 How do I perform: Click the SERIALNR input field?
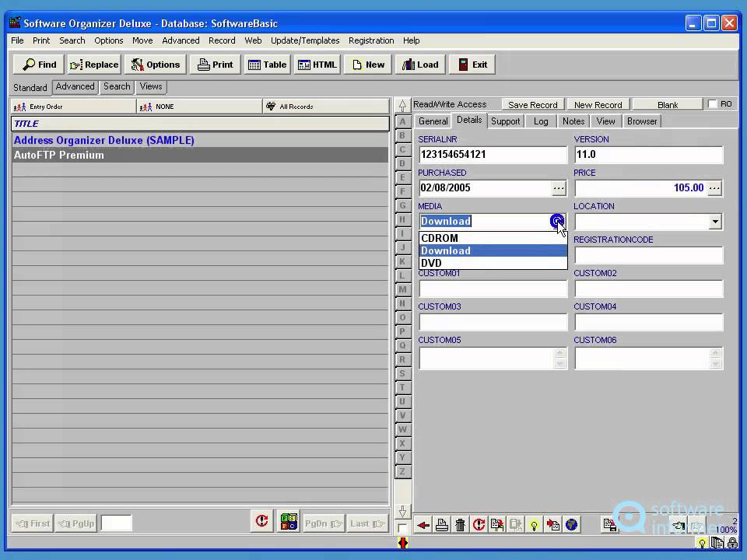493,155
